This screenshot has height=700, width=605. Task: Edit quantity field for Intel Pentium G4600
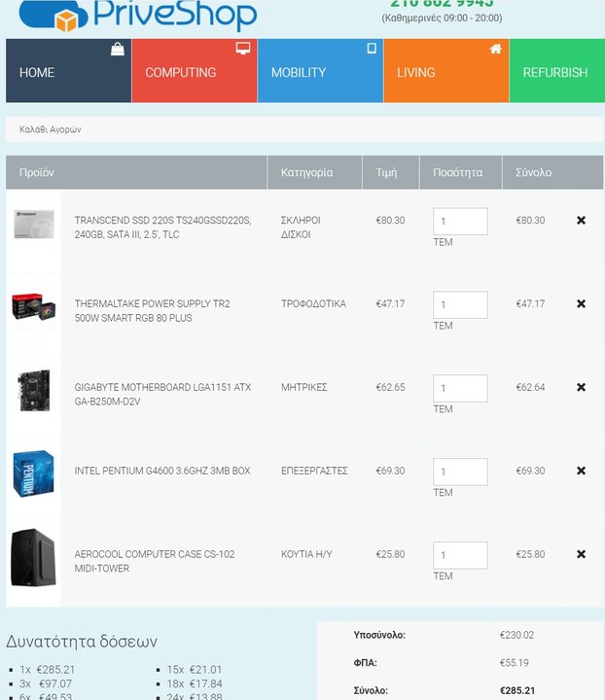460,472
